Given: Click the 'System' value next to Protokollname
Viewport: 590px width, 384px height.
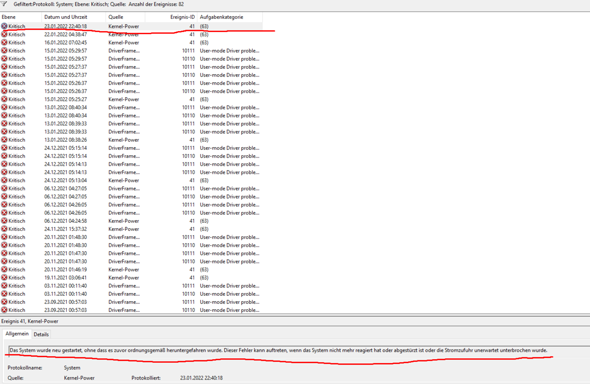Looking at the screenshot, I should point(72,368).
